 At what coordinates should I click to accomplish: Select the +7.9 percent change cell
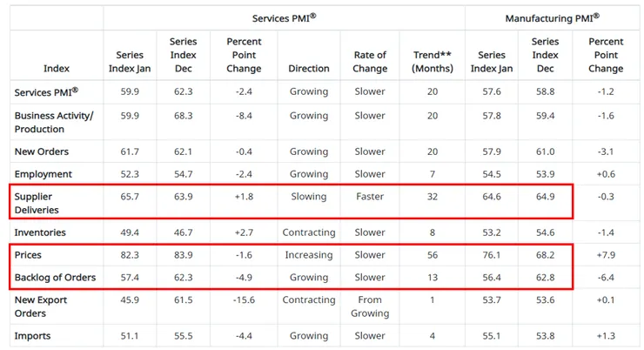coord(606,255)
